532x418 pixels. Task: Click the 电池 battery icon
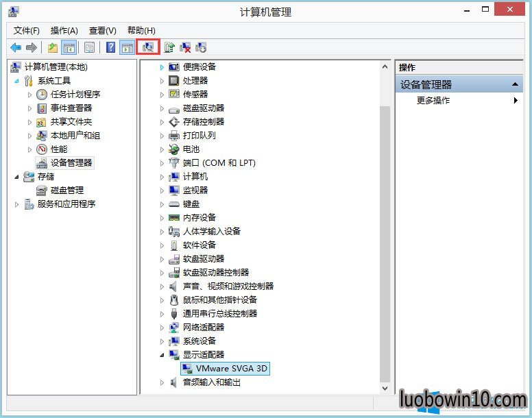[174, 149]
